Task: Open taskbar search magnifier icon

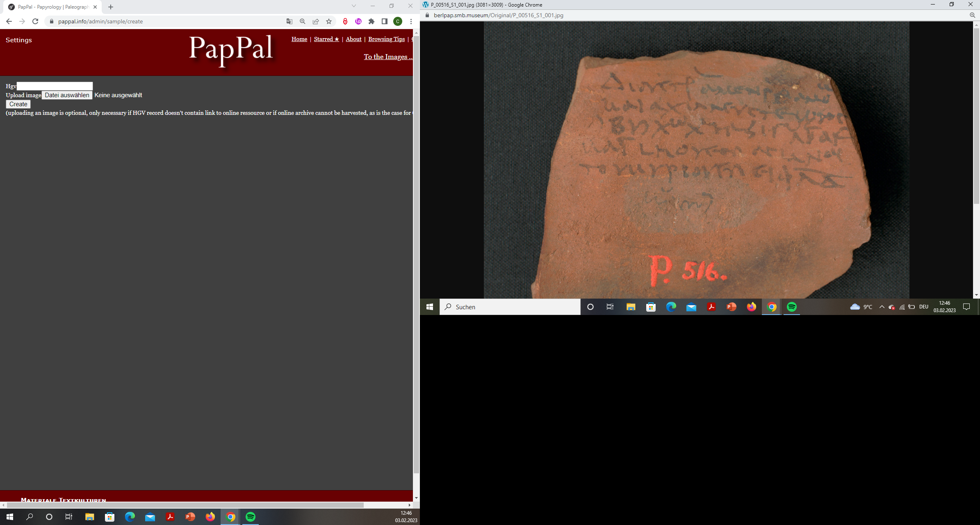Action: [x=30, y=517]
